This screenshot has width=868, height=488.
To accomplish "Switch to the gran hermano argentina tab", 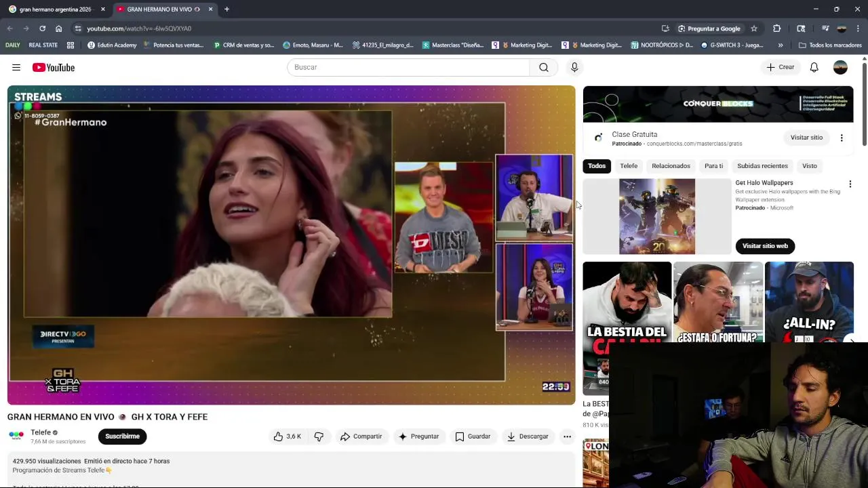I will point(56,9).
